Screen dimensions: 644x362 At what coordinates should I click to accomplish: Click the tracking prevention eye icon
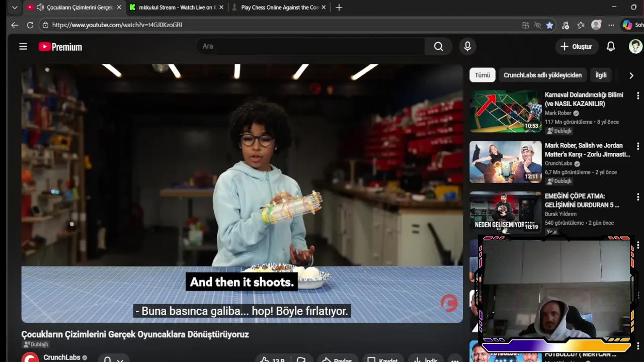point(537,25)
